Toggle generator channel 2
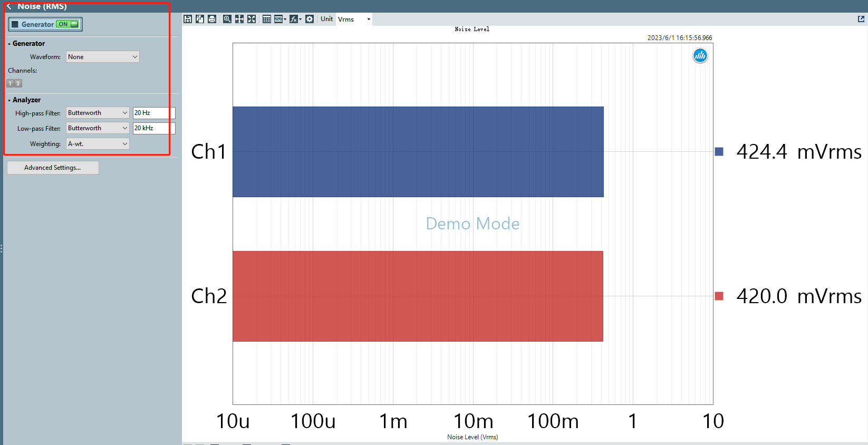The image size is (868, 445). tap(18, 83)
